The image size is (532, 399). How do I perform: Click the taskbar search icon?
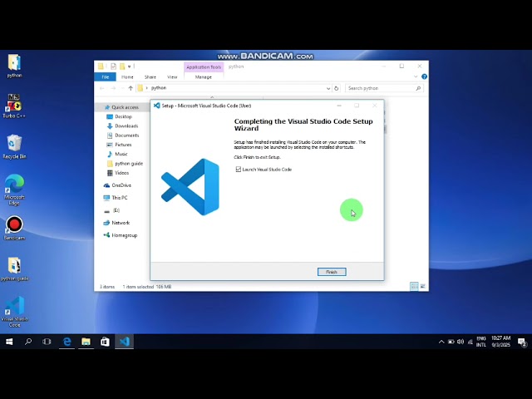pyautogui.click(x=28, y=342)
